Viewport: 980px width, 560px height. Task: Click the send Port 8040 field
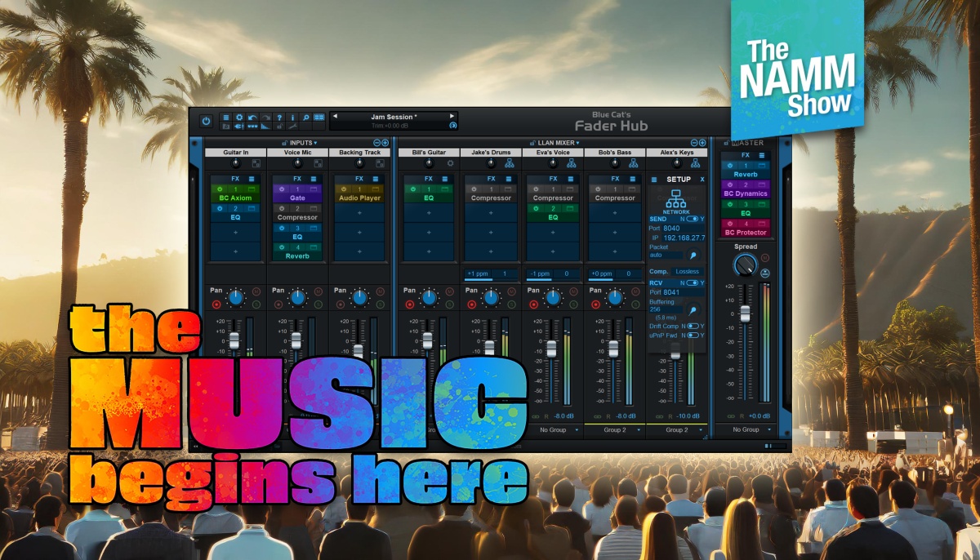tap(684, 229)
